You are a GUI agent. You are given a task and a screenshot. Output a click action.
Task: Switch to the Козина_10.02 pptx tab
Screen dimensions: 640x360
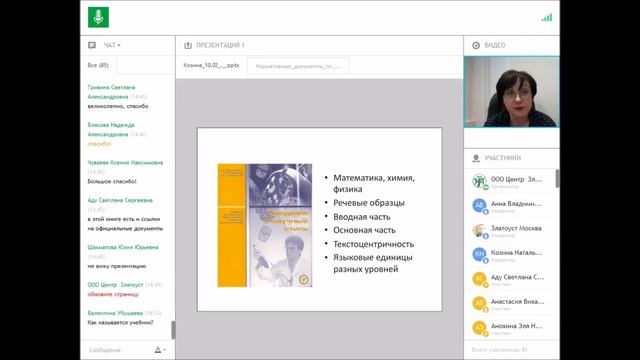tap(211, 65)
